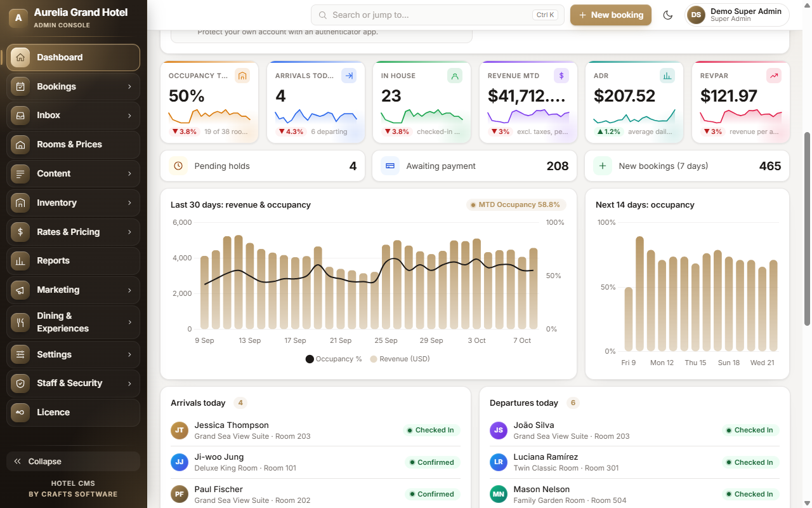This screenshot has height=508, width=812.
Task: Click the Search or jump to field
Action: (438, 15)
